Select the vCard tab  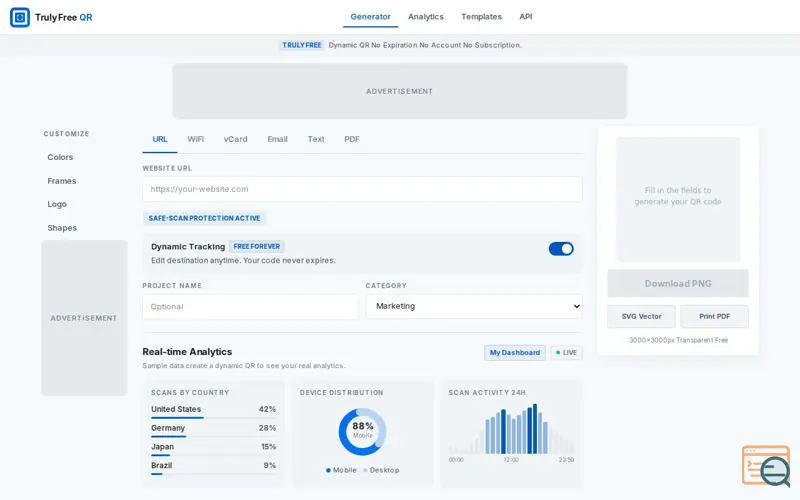[235, 139]
